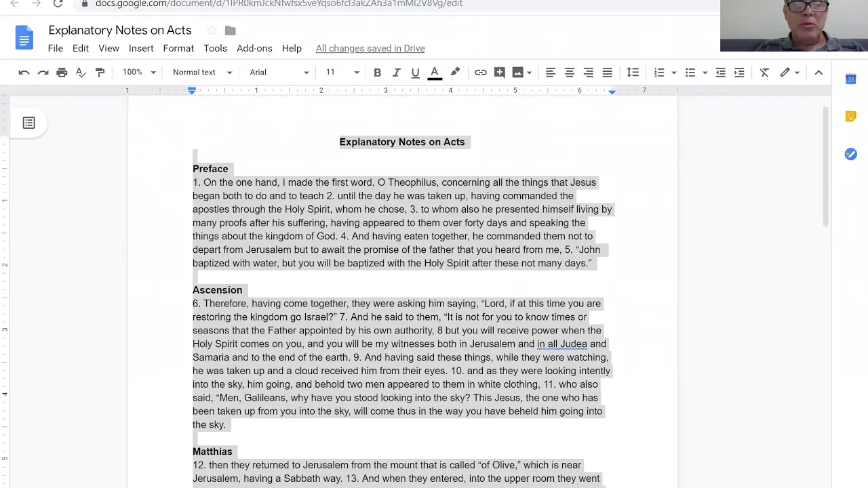Screen dimensions: 868x488
Task: Expand numbered list style dropdown
Action: [x=673, y=73]
